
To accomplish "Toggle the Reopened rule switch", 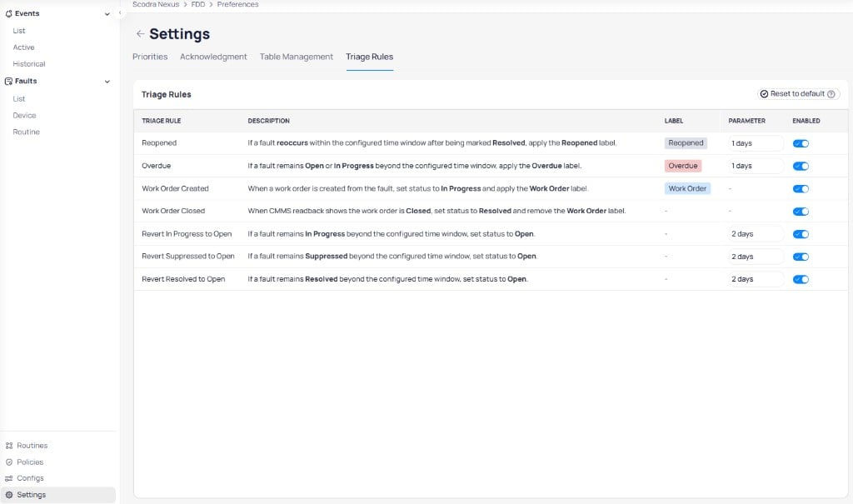I will [801, 143].
